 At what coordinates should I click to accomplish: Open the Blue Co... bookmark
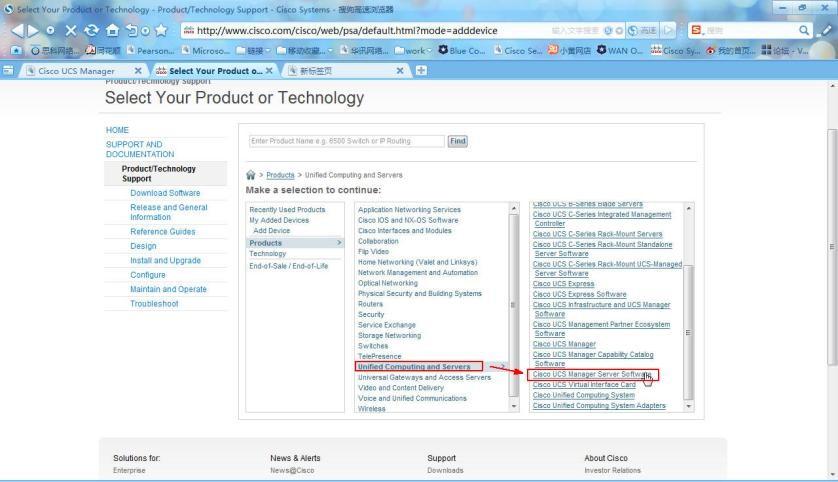(462, 50)
